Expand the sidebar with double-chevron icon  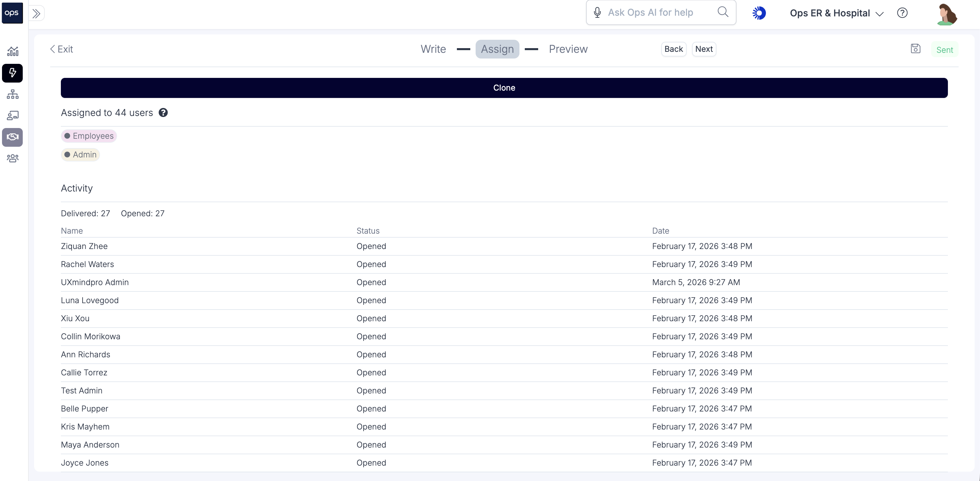36,14
